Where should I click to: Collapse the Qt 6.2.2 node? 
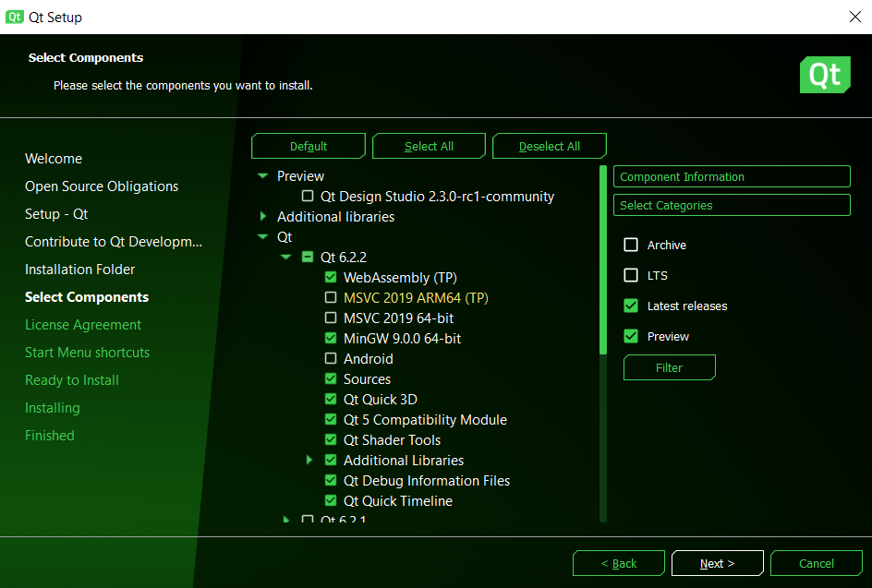tap(285, 257)
